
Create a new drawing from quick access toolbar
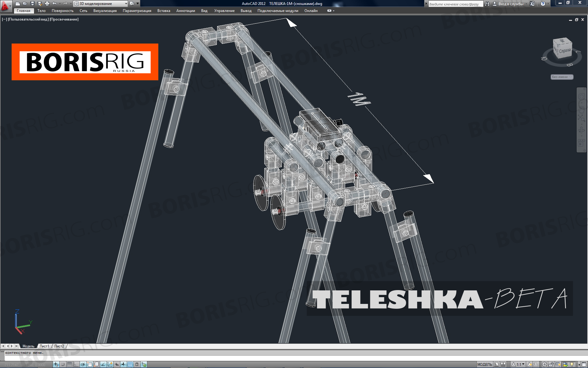coord(18,4)
